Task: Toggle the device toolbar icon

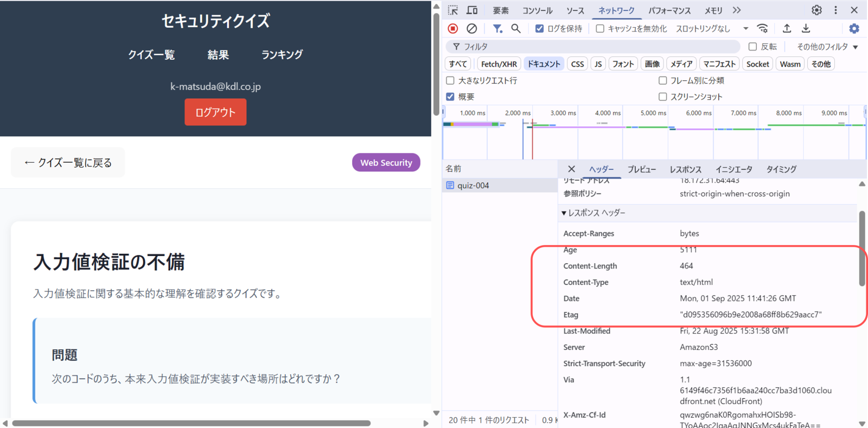Action: [x=472, y=10]
